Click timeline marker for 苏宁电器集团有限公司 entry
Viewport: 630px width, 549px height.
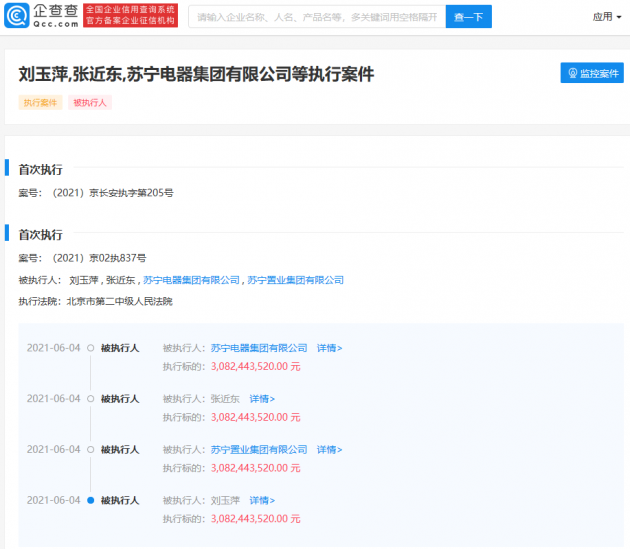click(x=91, y=348)
